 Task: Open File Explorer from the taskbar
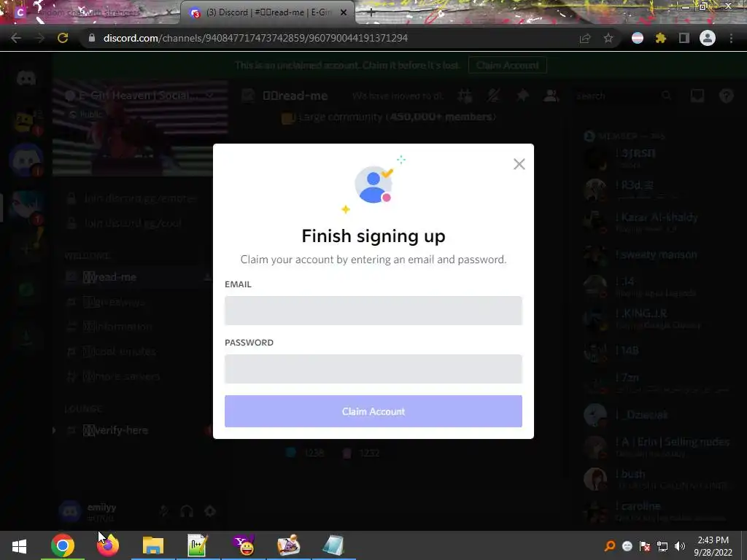153,545
